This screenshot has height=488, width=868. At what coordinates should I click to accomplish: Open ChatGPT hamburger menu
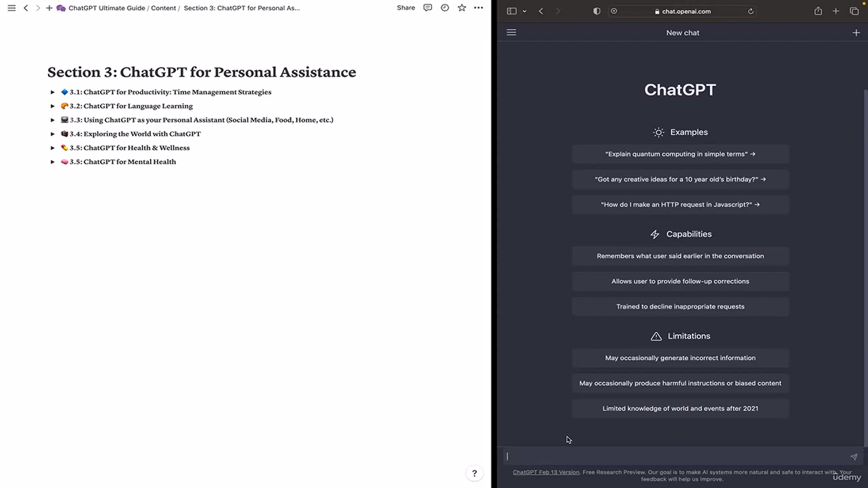point(511,33)
